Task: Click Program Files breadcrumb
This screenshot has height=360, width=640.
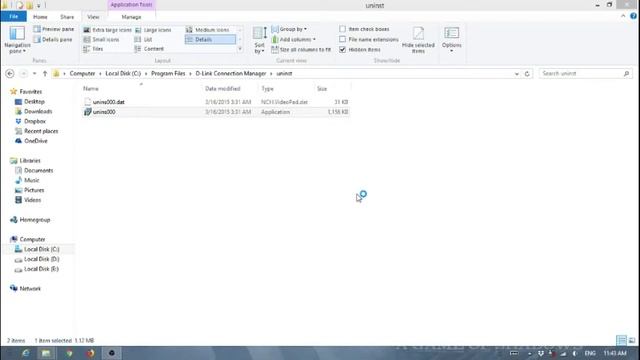Action: [x=168, y=73]
